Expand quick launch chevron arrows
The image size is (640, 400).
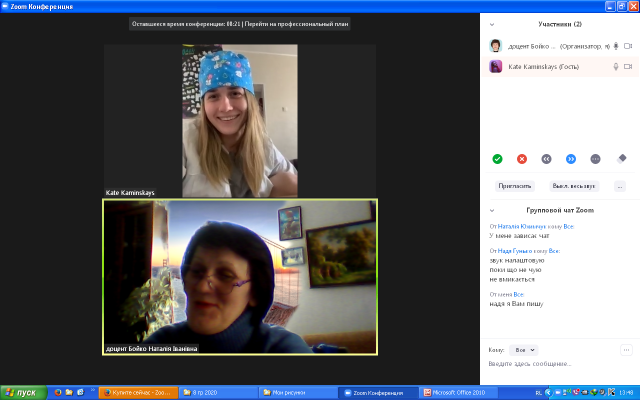coord(93,390)
